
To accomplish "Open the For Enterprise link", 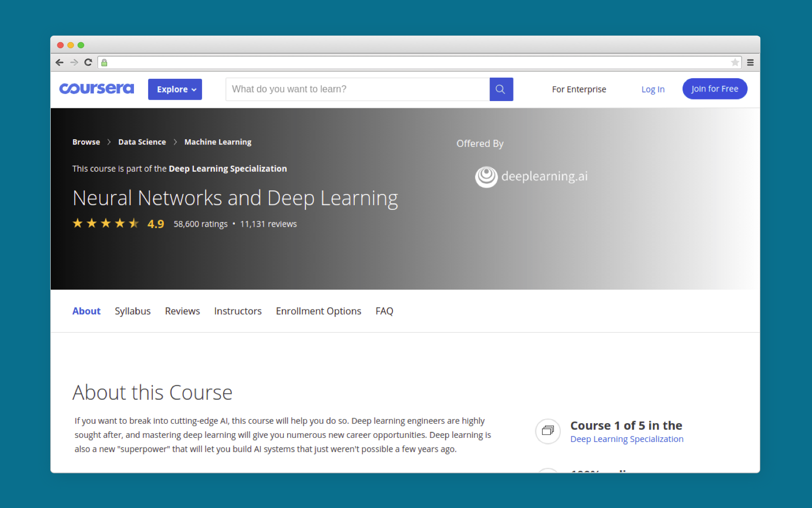I will 579,89.
